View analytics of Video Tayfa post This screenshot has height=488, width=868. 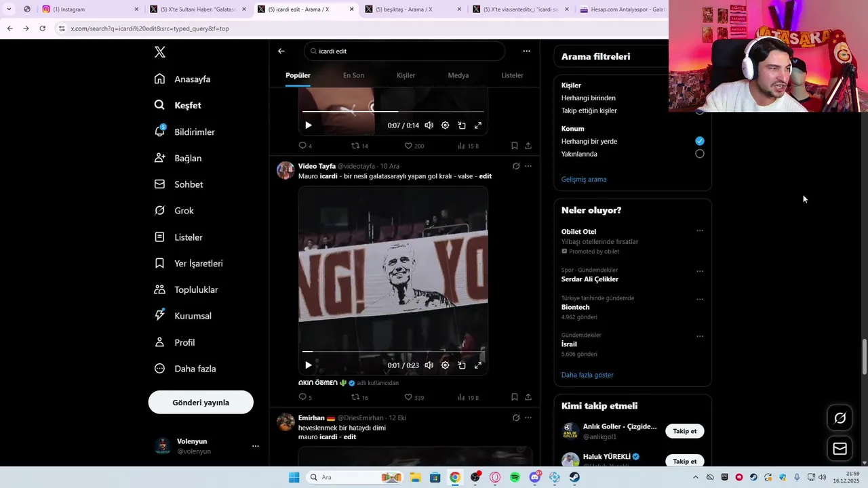coord(469,397)
